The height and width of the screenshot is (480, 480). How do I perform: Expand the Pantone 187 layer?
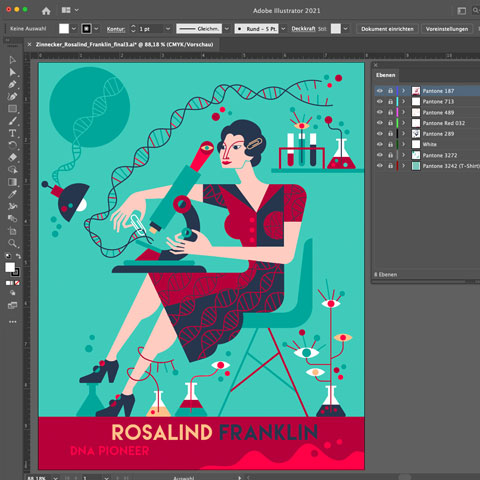pyautogui.click(x=404, y=91)
